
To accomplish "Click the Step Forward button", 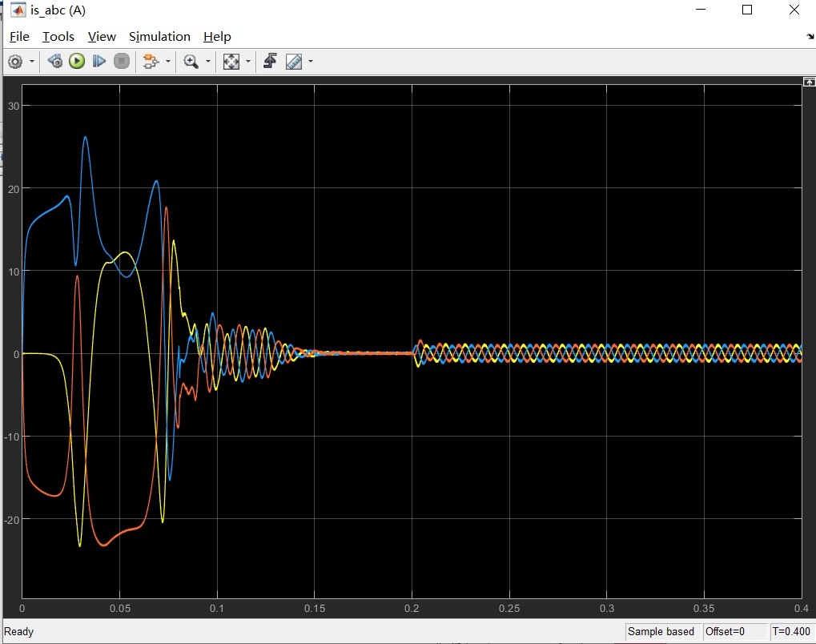I will coord(98,62).
